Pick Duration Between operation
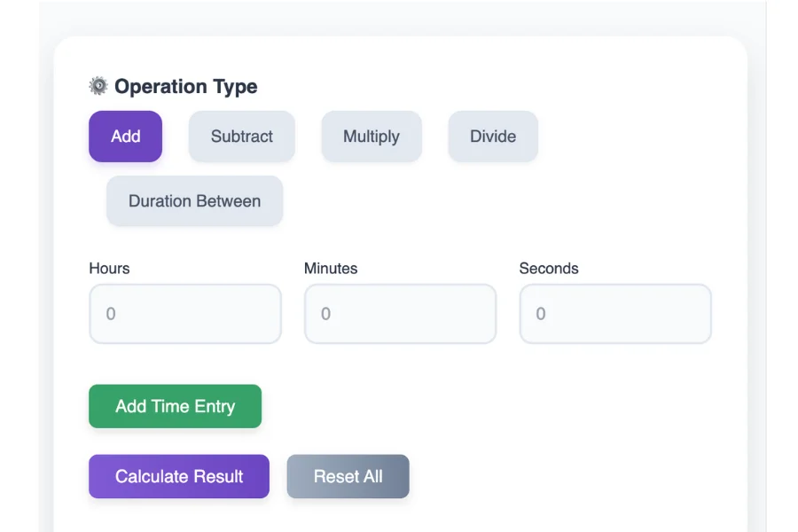 click(194, 201)
